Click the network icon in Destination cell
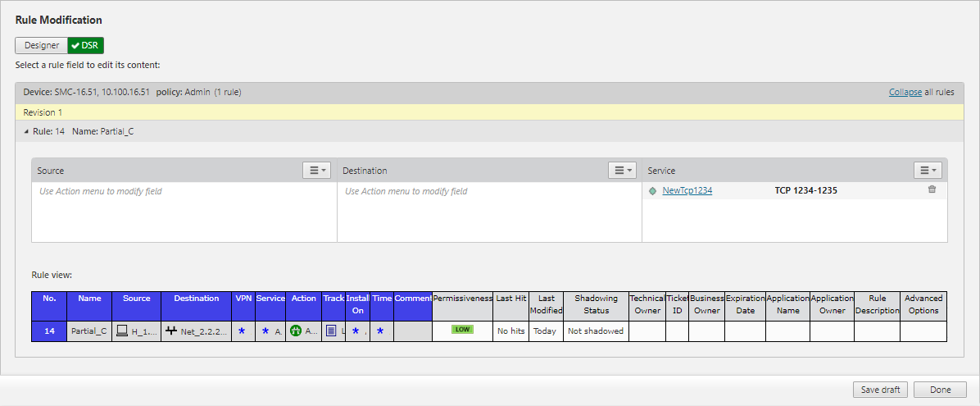The image size is (980, 406). coord(171,331)
